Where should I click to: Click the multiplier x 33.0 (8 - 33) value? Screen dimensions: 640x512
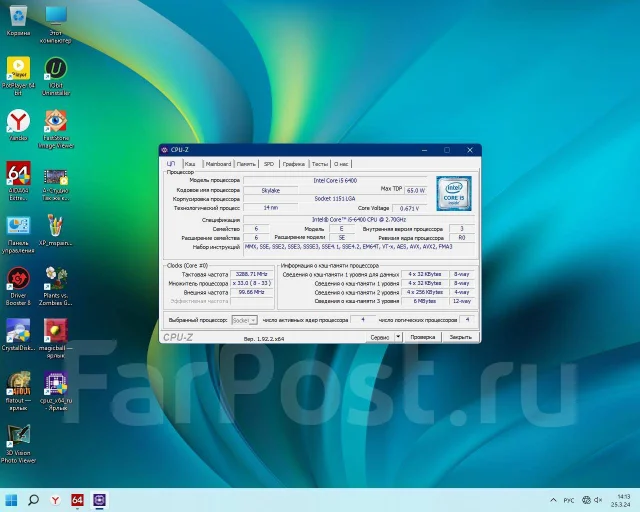click(252, 283)
